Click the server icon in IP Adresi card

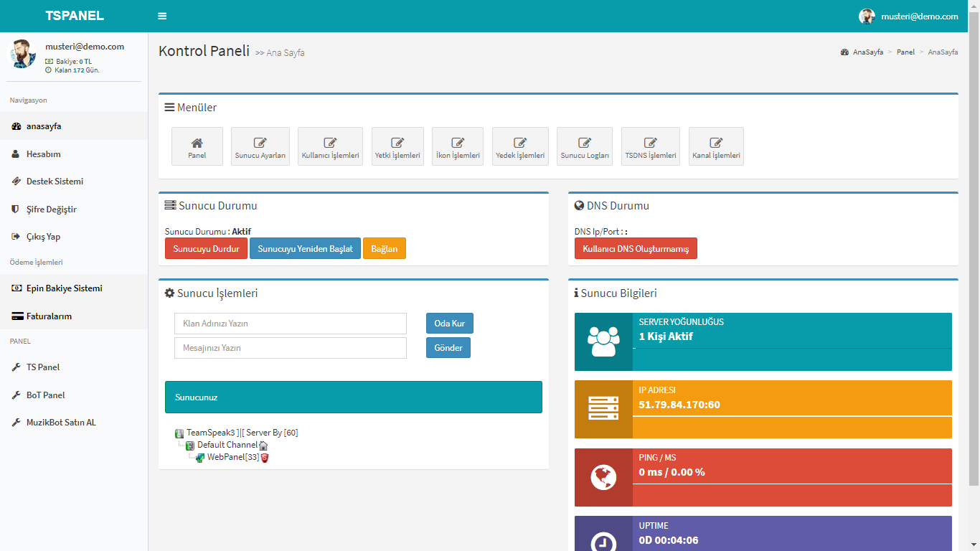603,409
